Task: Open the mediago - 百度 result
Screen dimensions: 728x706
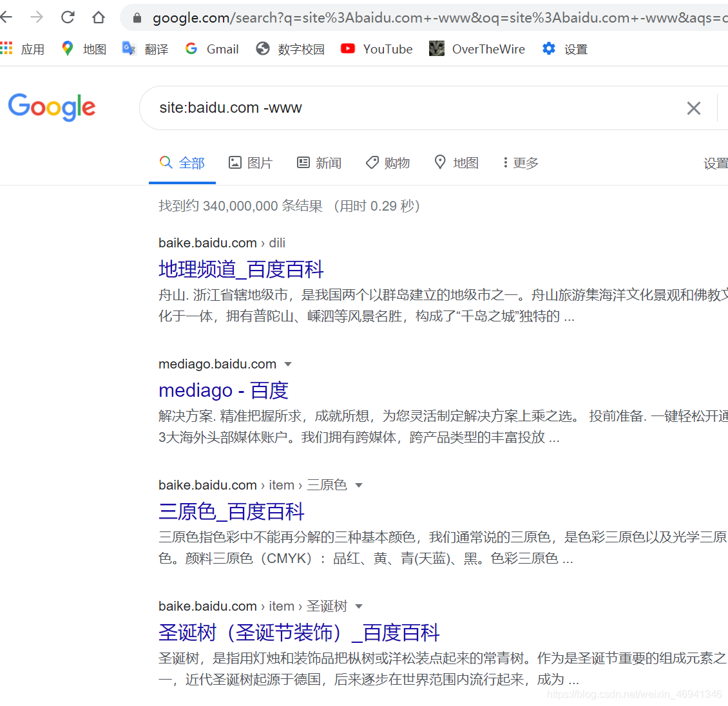Action: point(224,390)
